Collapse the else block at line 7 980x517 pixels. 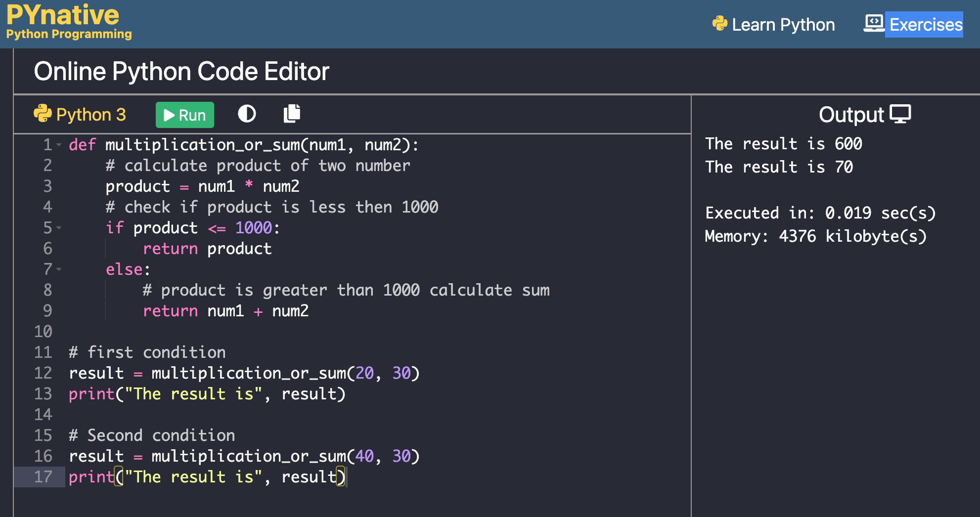tap(59, 269)
